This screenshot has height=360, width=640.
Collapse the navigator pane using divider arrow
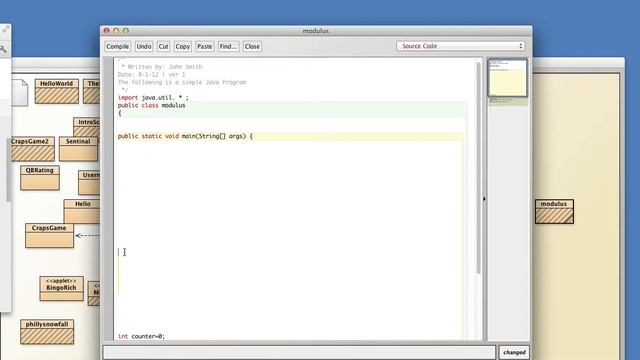pos(484,199)
